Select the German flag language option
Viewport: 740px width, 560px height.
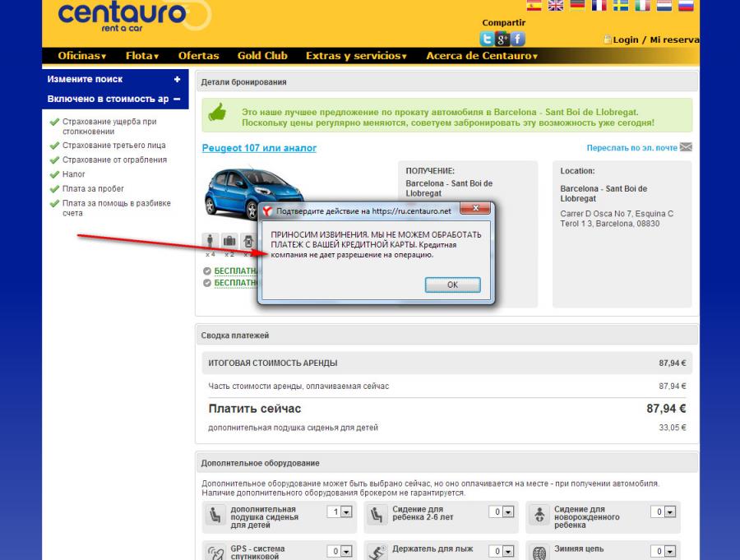(577, 5)
